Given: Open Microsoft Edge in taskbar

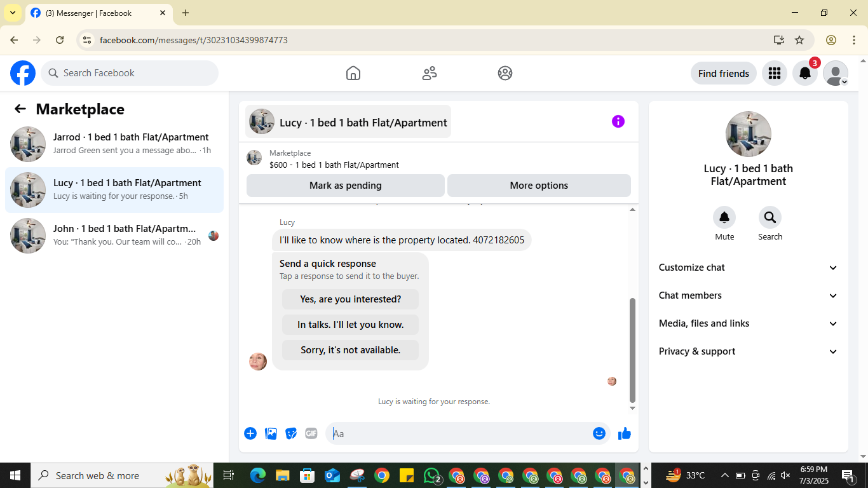Looking at the screenshot, I should (x=258, y=475).
